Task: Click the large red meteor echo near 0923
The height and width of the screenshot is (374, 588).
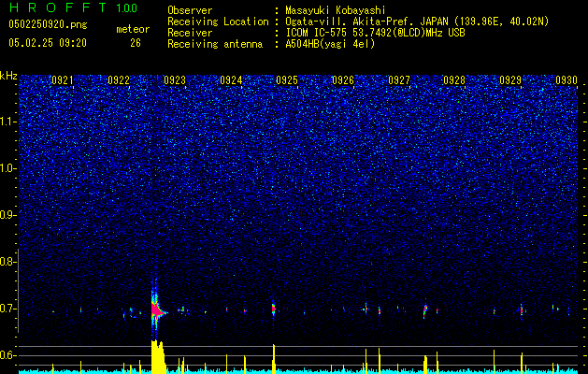Action: point(157,310)
